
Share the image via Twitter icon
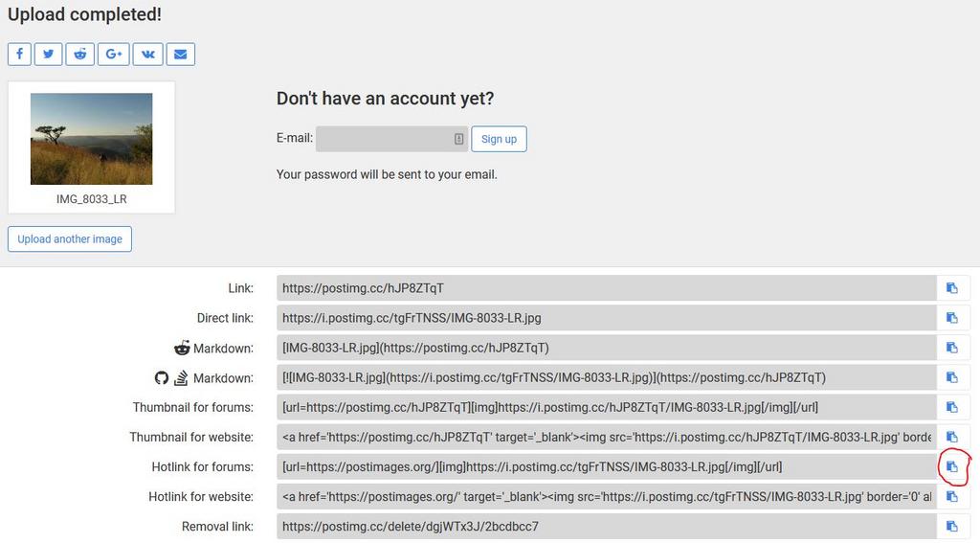coord(48,54)
